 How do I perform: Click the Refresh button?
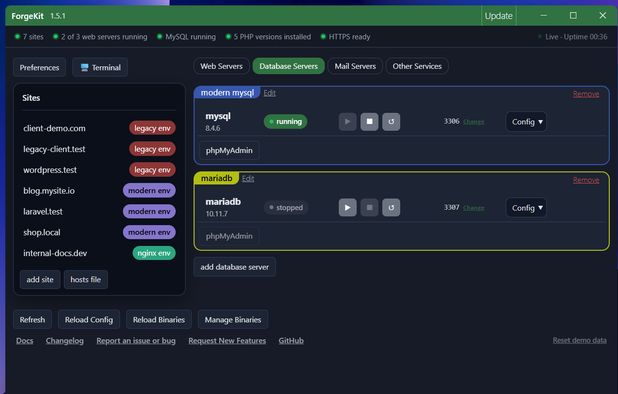[x=32, y=320]
